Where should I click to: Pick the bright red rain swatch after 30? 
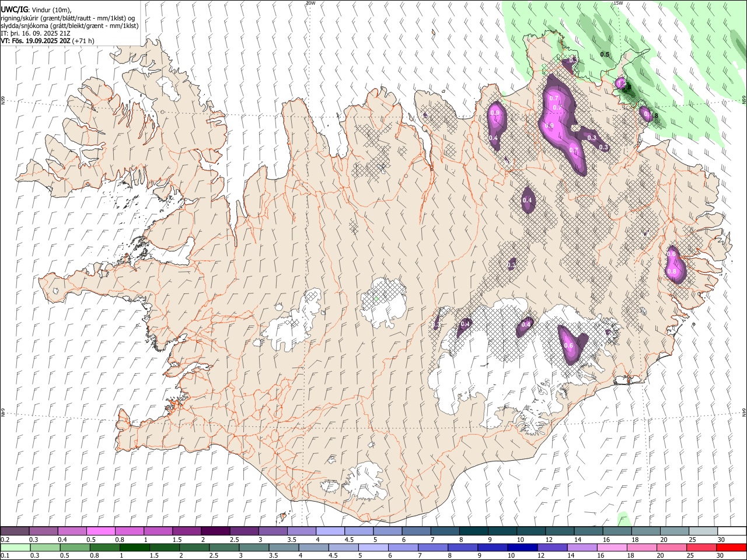[731, 547]
